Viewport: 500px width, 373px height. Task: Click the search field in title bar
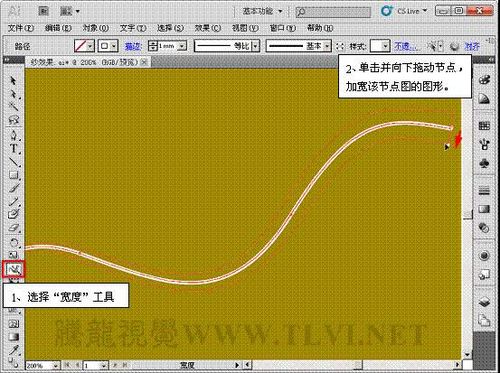pyautogui.click(x=333, y=12)
